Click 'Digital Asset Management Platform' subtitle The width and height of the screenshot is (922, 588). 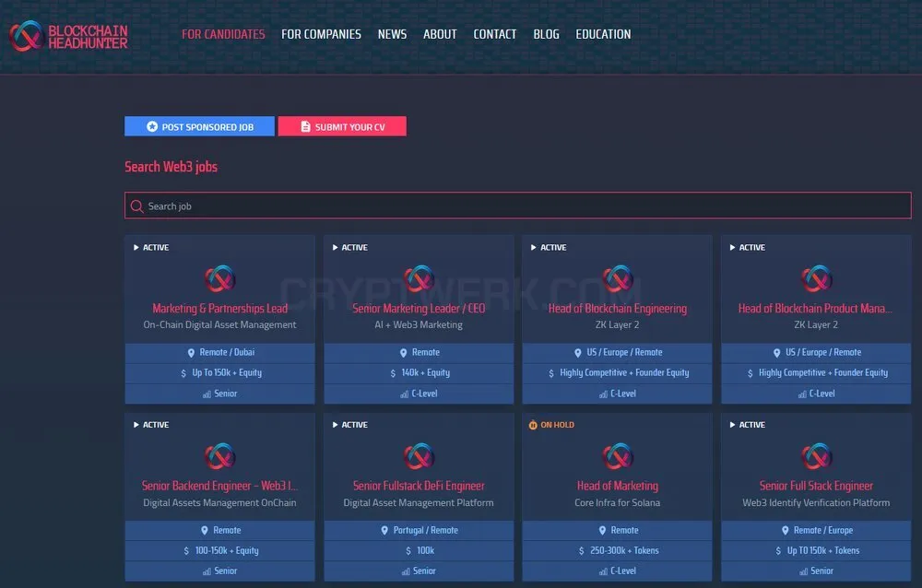click(419, 502)
